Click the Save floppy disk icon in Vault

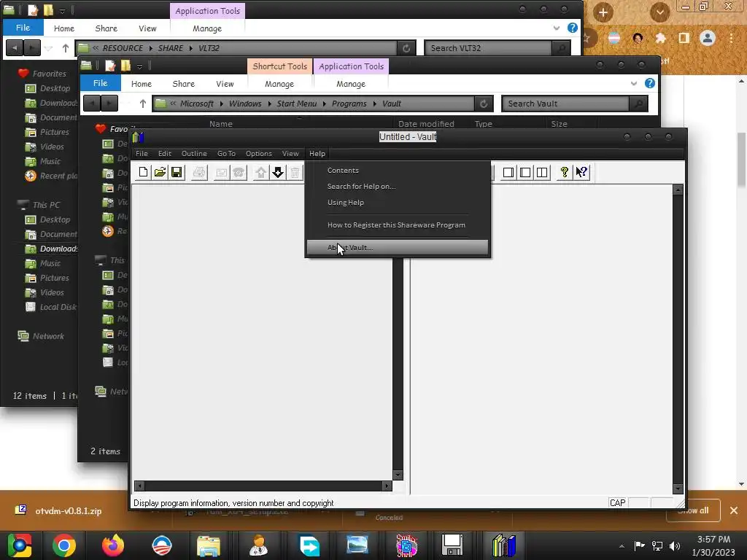tap(177, 172)
